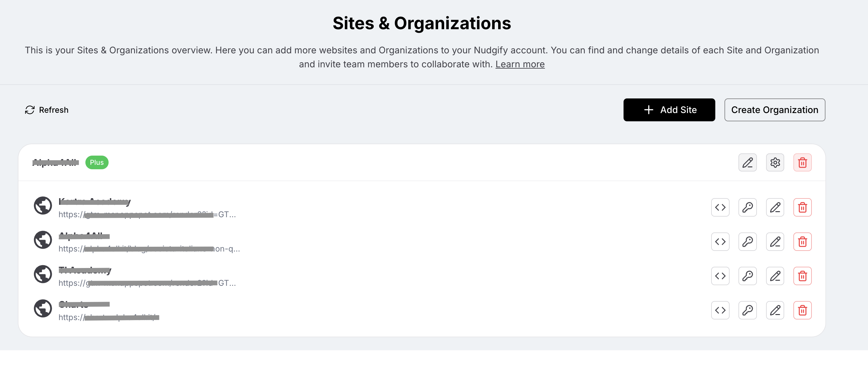Edit the third site using its pencil icon
The image size is (868, 369).
[x=775, y=276]
